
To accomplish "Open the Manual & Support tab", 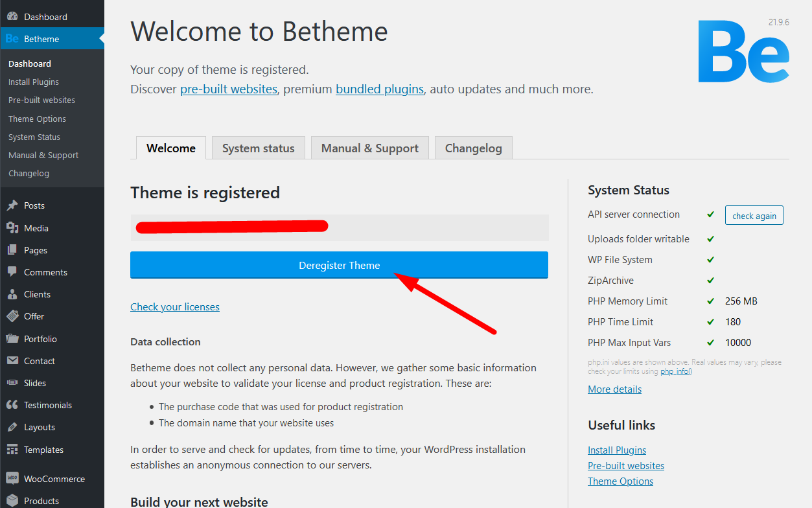I will point(370,148).
